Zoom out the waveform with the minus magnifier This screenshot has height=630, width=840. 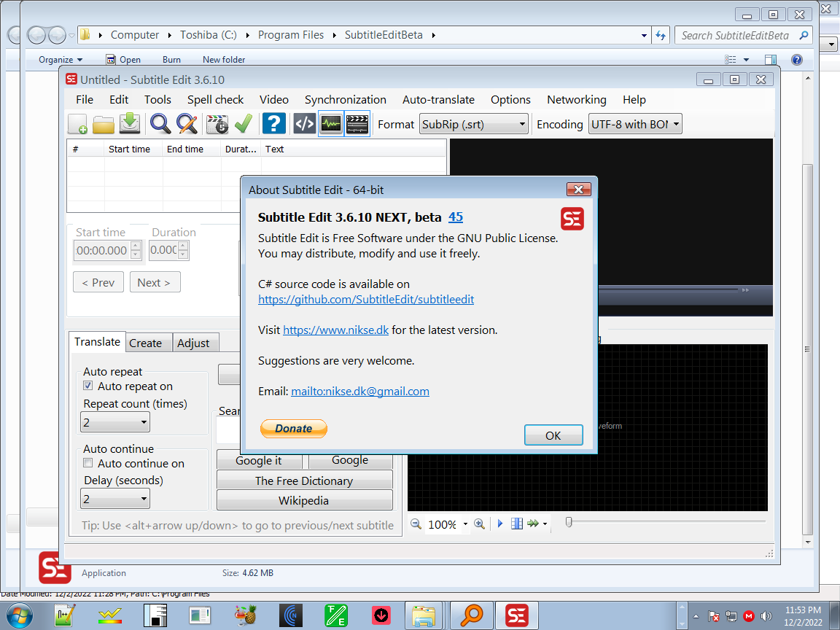pyautogui.click(x=416, y=524)
